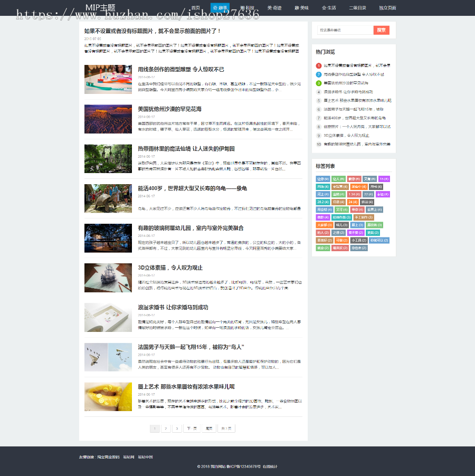475x476 pixels.
Task: Open the 独立页面 navigation item
Action: 387,8
